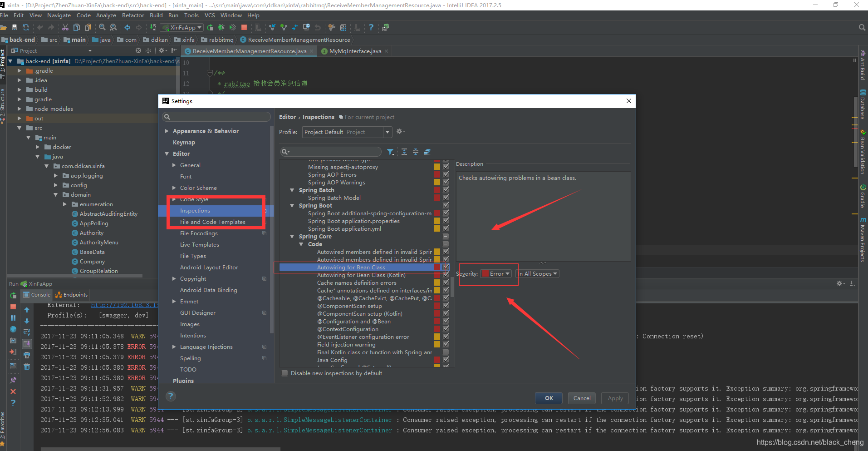Screen dimensions: 868x451
Task: Open the Refactor menu
Action: click(133, 15)
